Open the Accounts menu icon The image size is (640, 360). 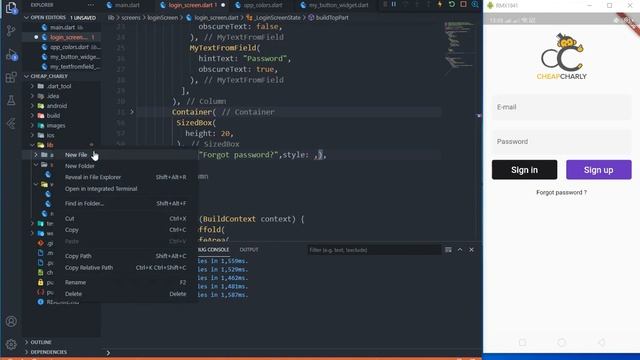pyautogui.click(x=11, y=321)
